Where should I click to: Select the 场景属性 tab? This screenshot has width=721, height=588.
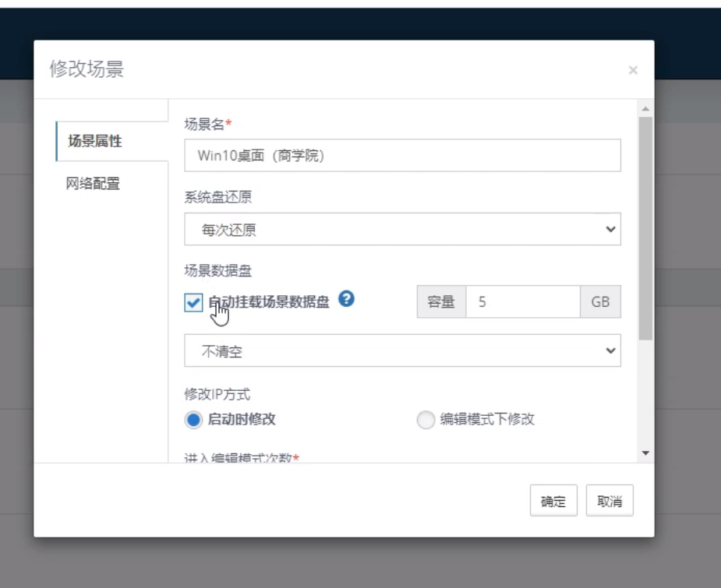pos(95,141)
